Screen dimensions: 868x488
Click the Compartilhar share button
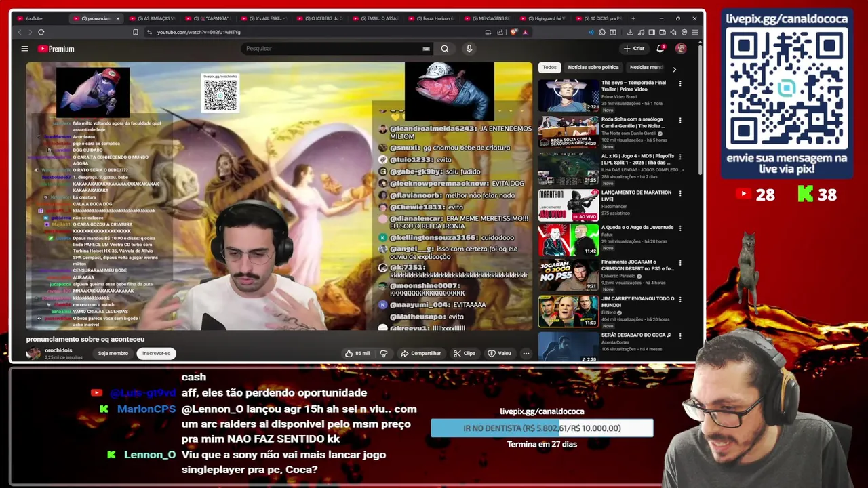click(420, 353)
